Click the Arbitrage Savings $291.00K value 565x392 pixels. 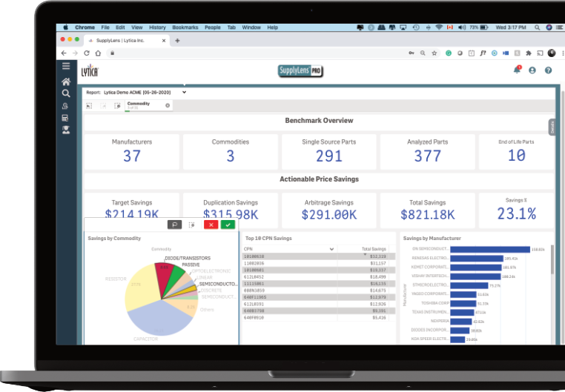(x=329, y=215)
